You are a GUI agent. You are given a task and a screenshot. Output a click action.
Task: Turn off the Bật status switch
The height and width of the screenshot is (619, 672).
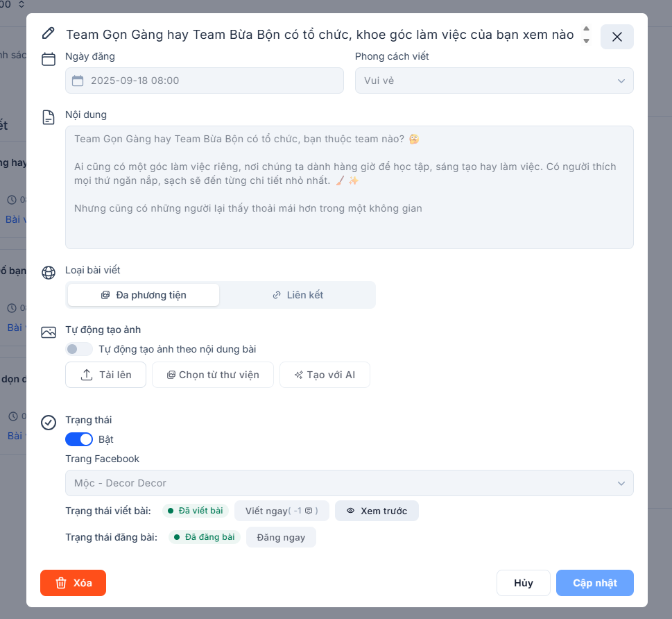click(x=79, y=439)
